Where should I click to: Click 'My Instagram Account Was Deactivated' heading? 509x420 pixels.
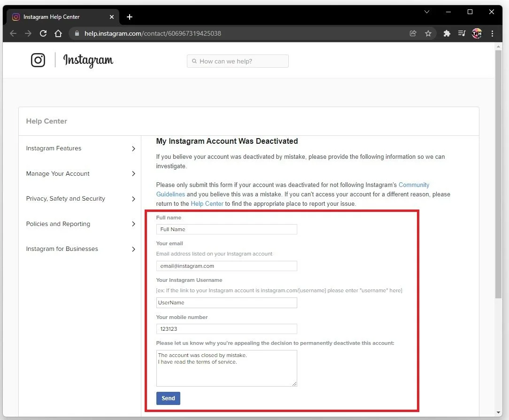(227, 141)
